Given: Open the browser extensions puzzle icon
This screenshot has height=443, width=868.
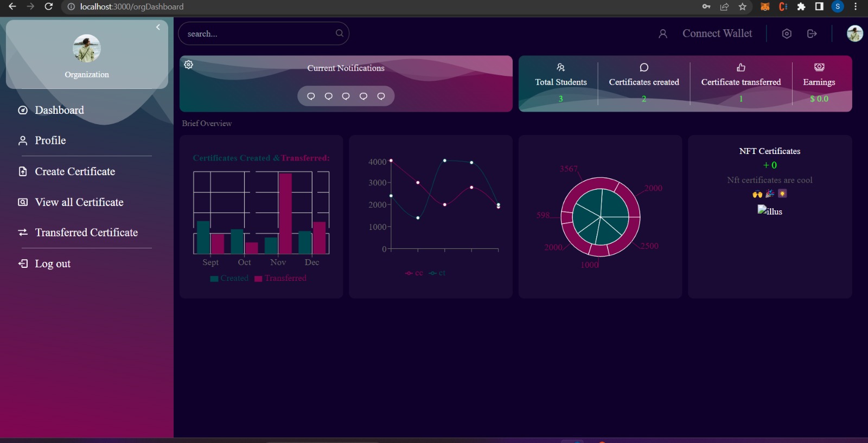Looking at the screenshot, I should (x=801, y=7).
